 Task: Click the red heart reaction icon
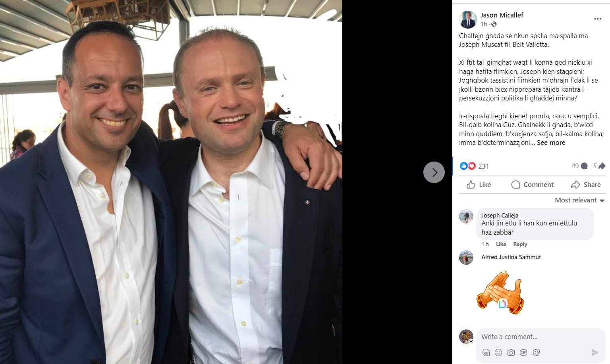(x=471, y=166)
